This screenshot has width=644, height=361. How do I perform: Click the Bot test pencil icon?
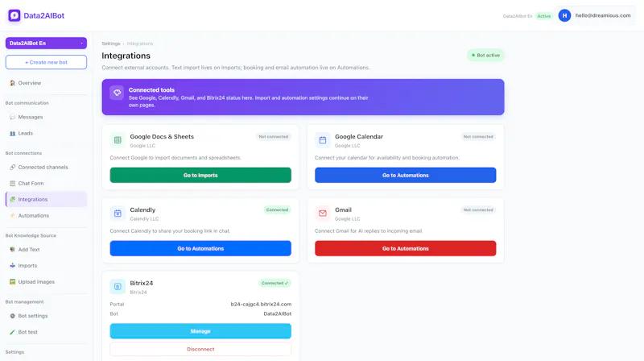12,332
